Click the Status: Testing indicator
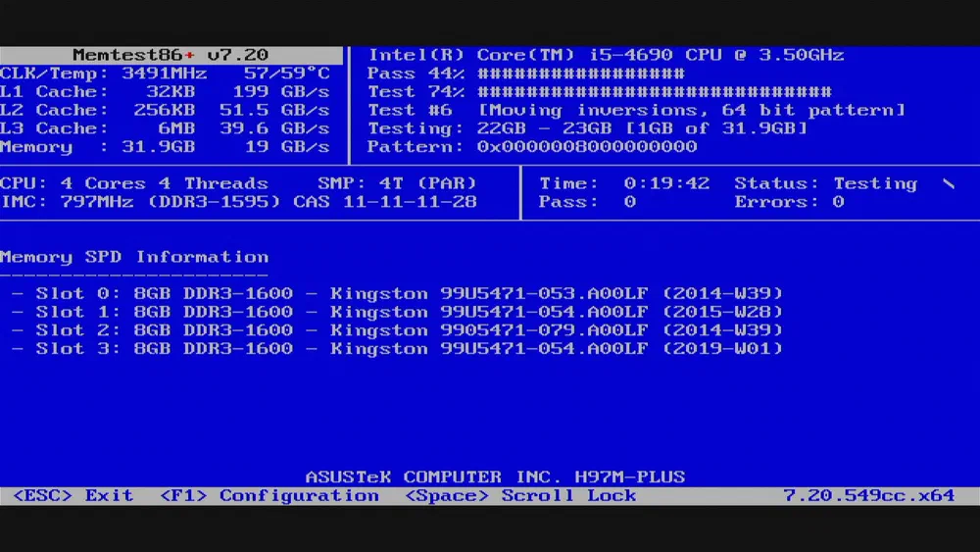Screen dimensions: 980x552 pos(825,183)
